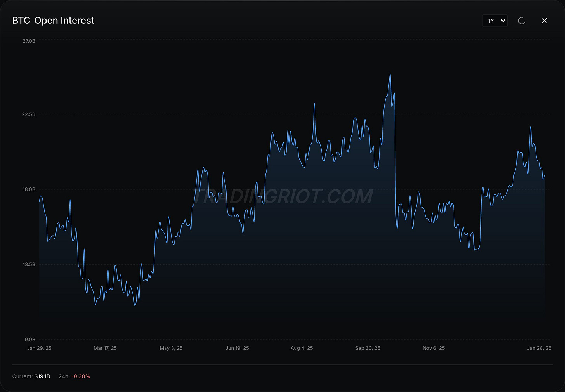This screenshot has height=392, width=565.
Task: Click the 18.0B y-axis label
Action: (x=29, y=189)
